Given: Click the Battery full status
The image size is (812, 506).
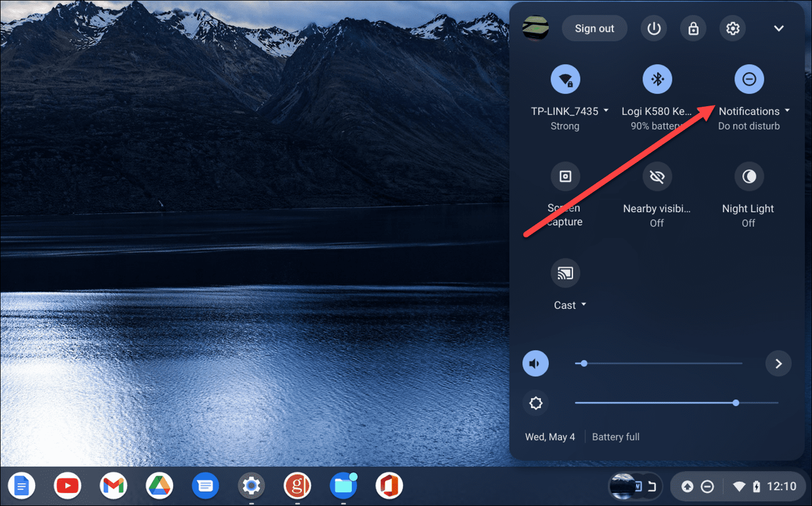Looking at the screenshot, I should 616,437.
